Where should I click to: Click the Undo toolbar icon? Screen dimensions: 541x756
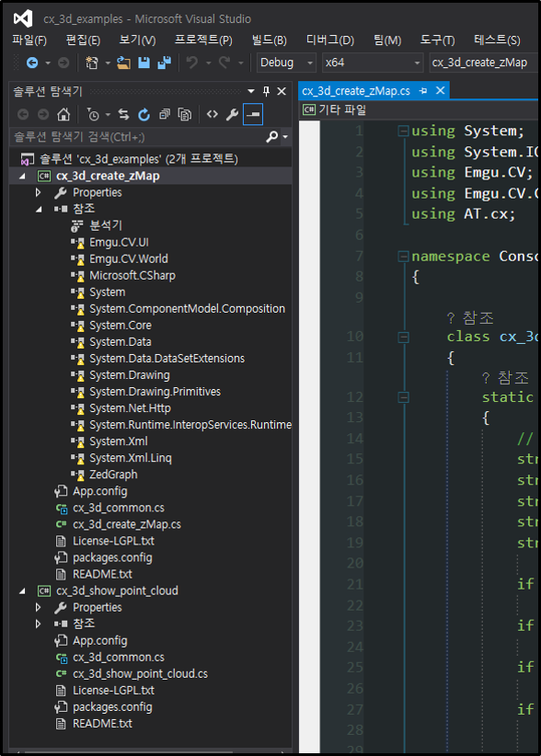pos(192,63)
